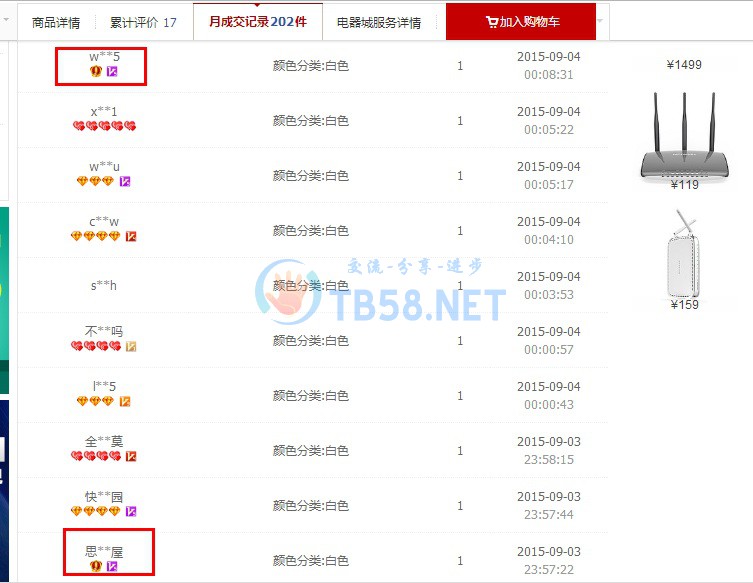Screen dimensions: 753x583
Task: Expand the dropdown arrow left of 商品详情
Action: 6,20
